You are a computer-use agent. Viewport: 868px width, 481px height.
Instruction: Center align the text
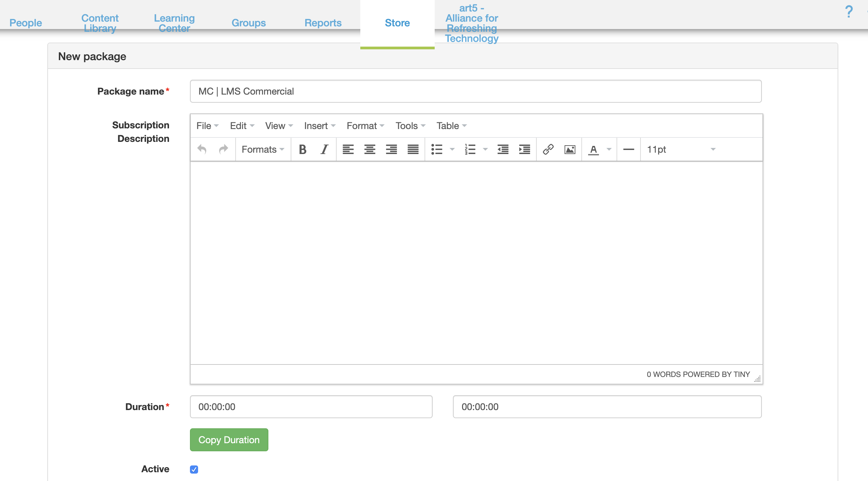tap(369, 149)
